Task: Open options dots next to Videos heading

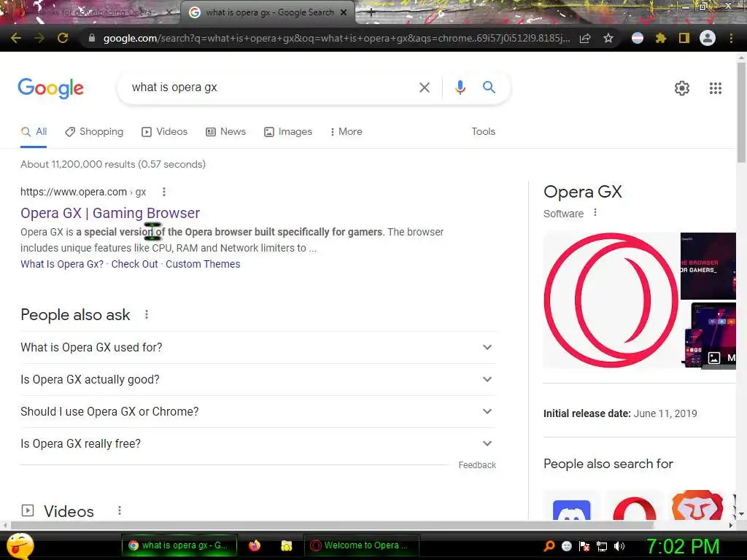Action: click(x=120, y=510)
